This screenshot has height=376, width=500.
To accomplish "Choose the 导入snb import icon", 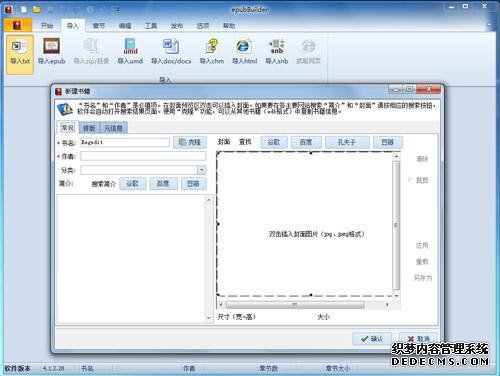I will tap(277, 52).
